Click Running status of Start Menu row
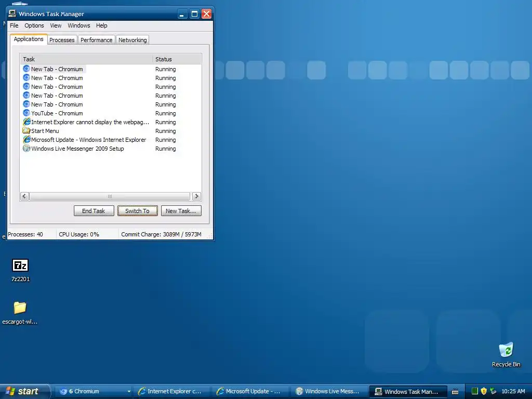The image size is (532, 399). point(166,130)
